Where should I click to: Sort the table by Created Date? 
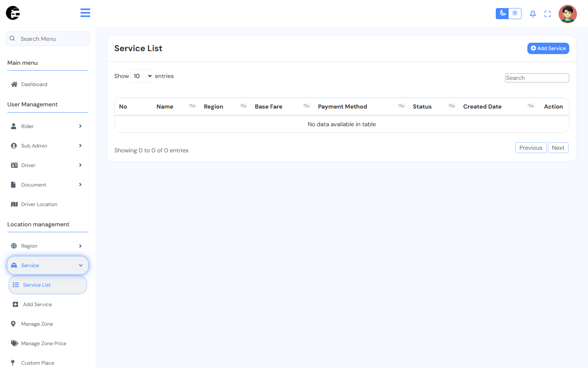tap(498, 106)
